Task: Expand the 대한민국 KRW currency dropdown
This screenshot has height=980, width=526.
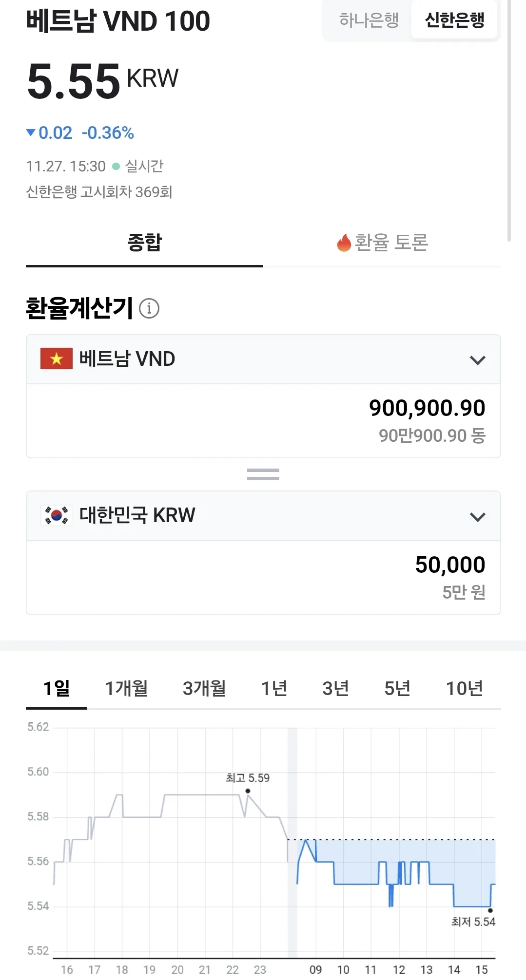Action: click(x=263, y=516)
